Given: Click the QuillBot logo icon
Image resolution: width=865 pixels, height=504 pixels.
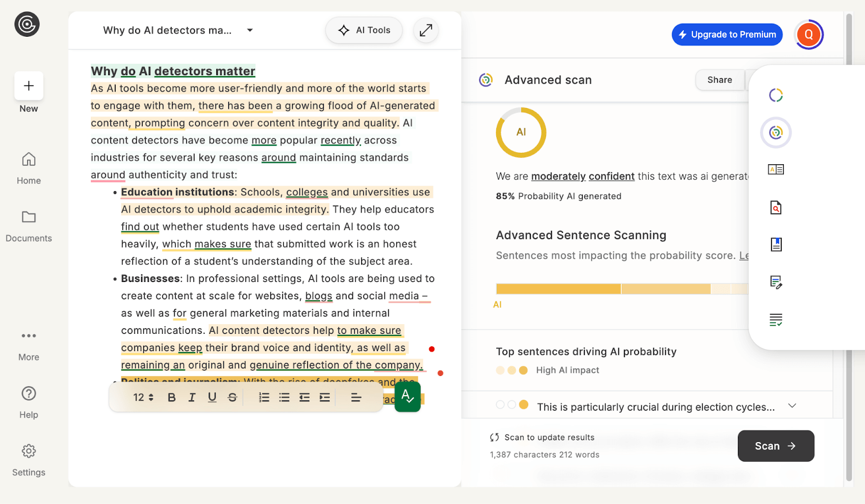Looking at the screenshot, I should pyautogui.click(x=27, y=24).
